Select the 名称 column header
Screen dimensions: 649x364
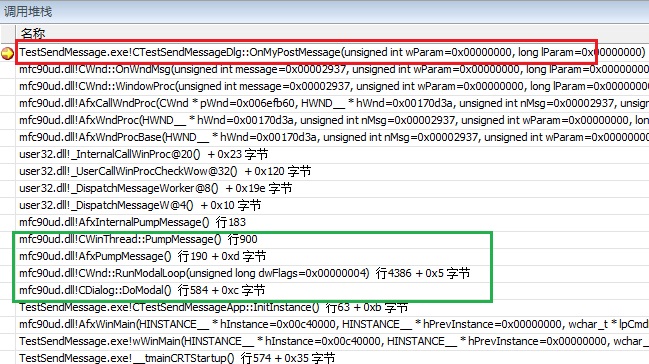(x=33, y=33)
